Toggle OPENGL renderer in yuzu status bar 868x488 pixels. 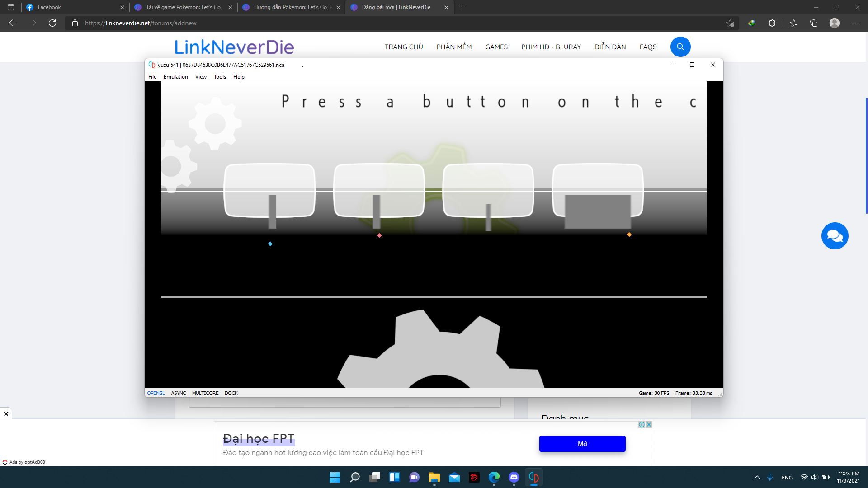tap(156, 393)
